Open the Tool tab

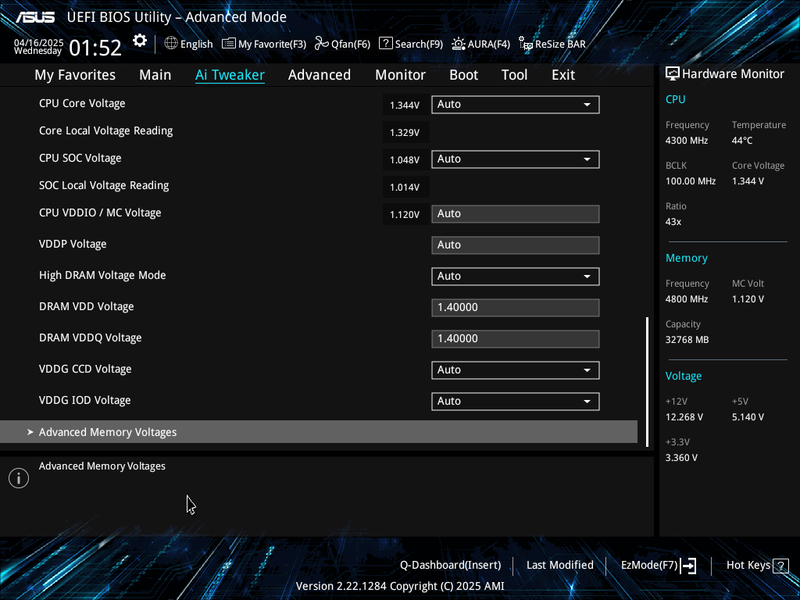514,75
